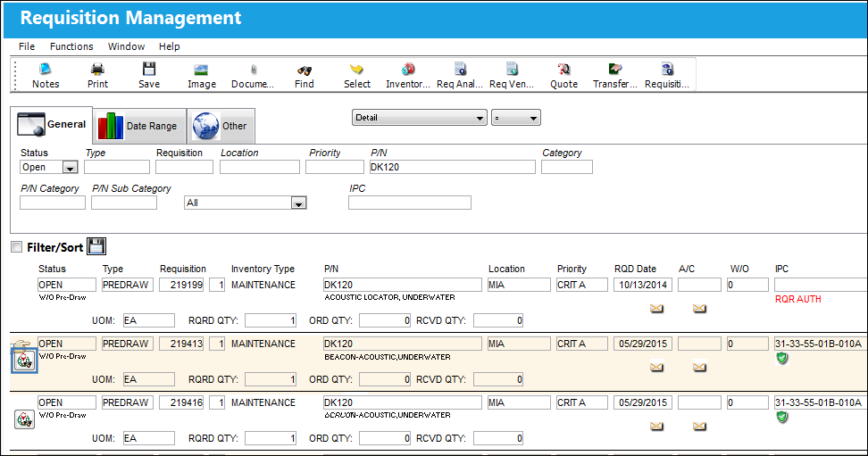Click A/C field on requisition 219199 row

[x=699, y=285]
